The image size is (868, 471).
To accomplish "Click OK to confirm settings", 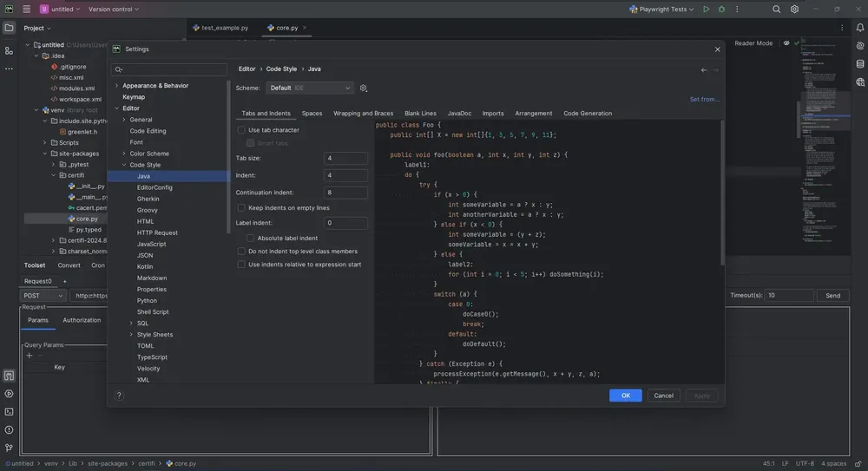I will 626,396.
